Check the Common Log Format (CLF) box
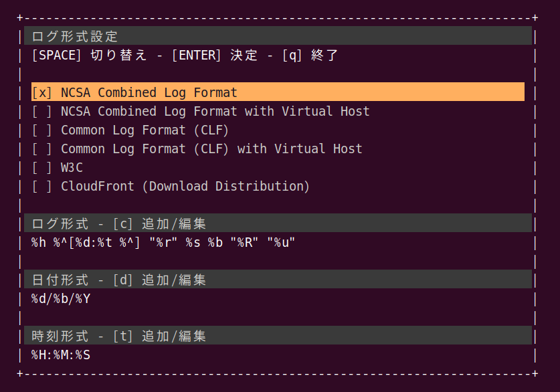The width and height of the screenshot is (560, 392). click(x=41, y=130)
